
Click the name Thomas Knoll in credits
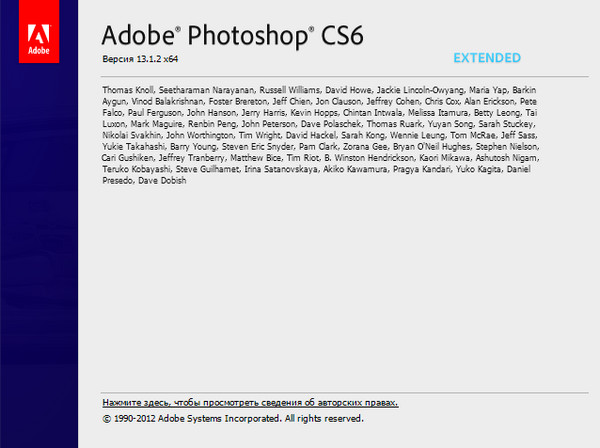128,92
